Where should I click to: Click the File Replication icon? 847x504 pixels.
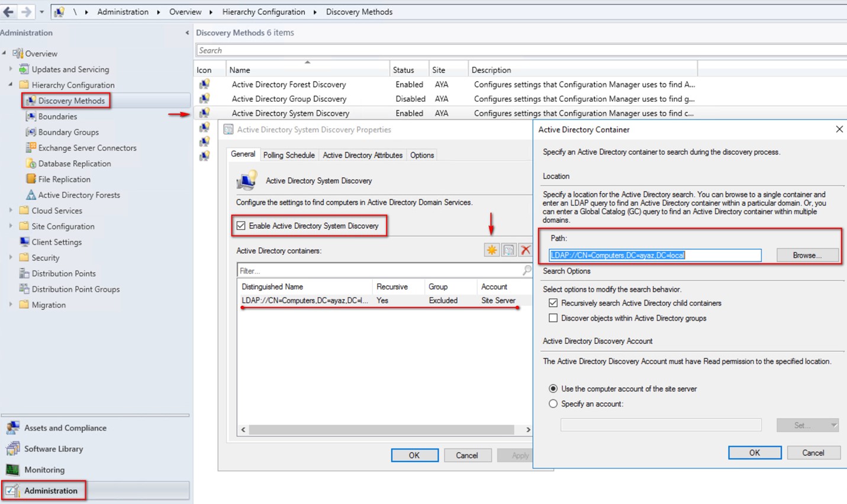point(31,179)
